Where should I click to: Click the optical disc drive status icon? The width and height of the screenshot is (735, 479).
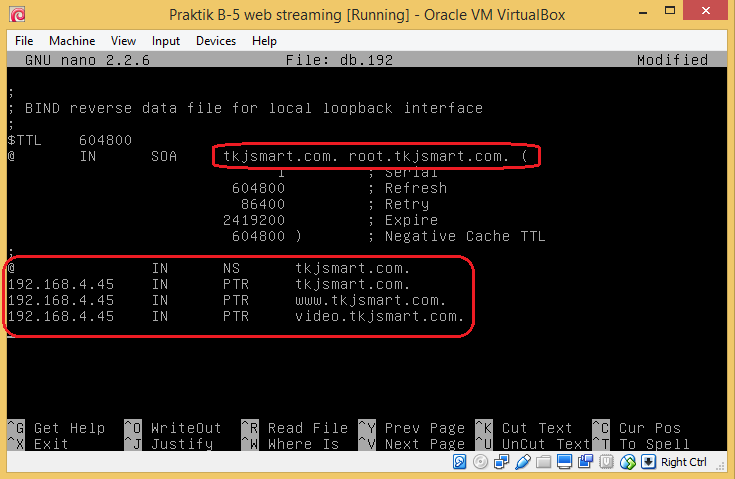(x=480, y=462)
